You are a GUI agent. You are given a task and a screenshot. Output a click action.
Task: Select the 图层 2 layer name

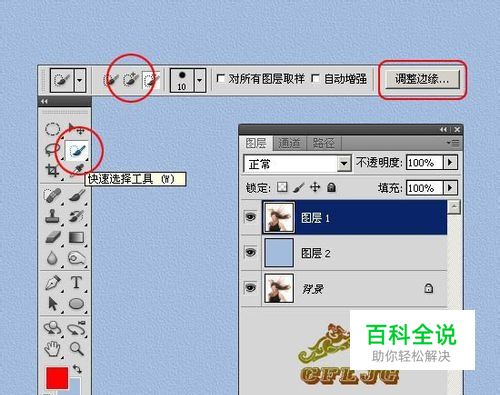click(x=316, y=253)
